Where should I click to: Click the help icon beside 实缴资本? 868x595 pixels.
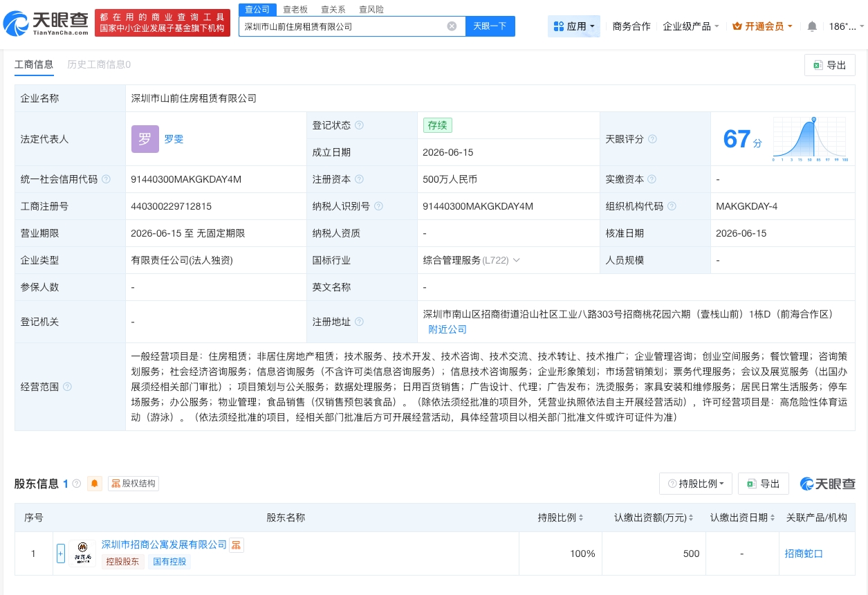652,179
